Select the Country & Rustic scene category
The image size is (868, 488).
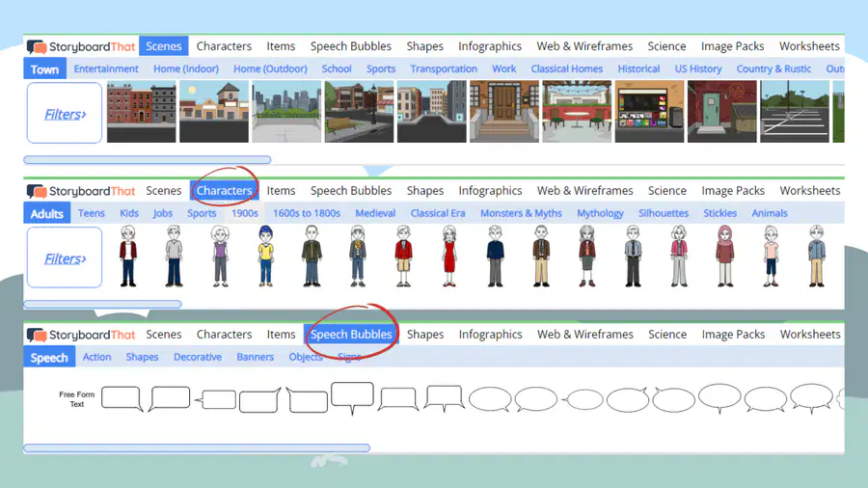[x=773, y=68]
